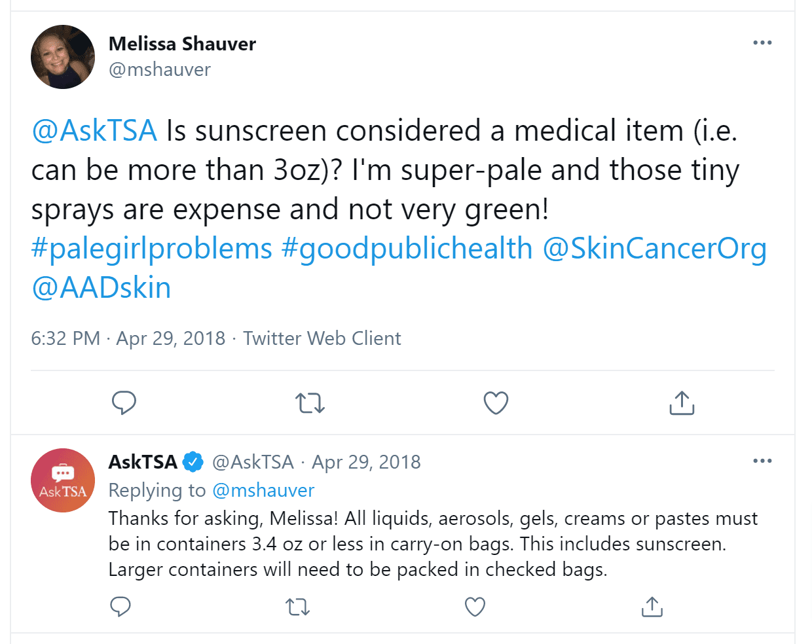The height and width of the screenshot is (644, 812).
Task: Visit the @SkinCancerOrg mention
Action: [655, 249]
